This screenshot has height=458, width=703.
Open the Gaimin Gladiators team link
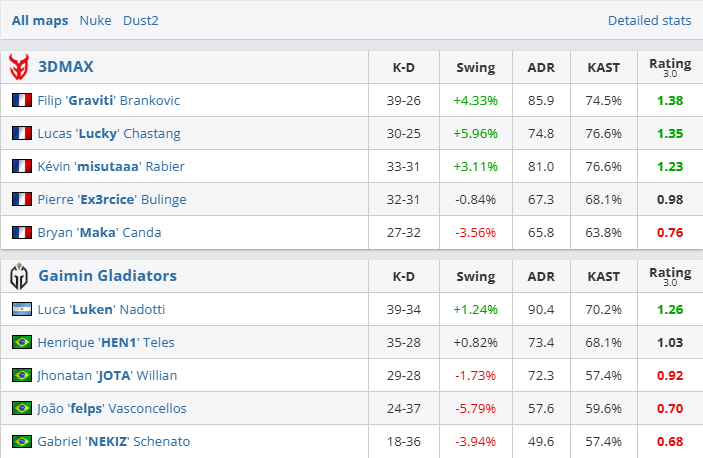[107, 276]
